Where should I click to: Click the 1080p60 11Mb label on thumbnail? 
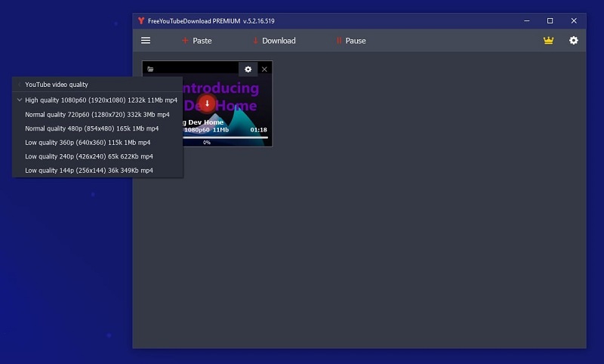(206, 130)
